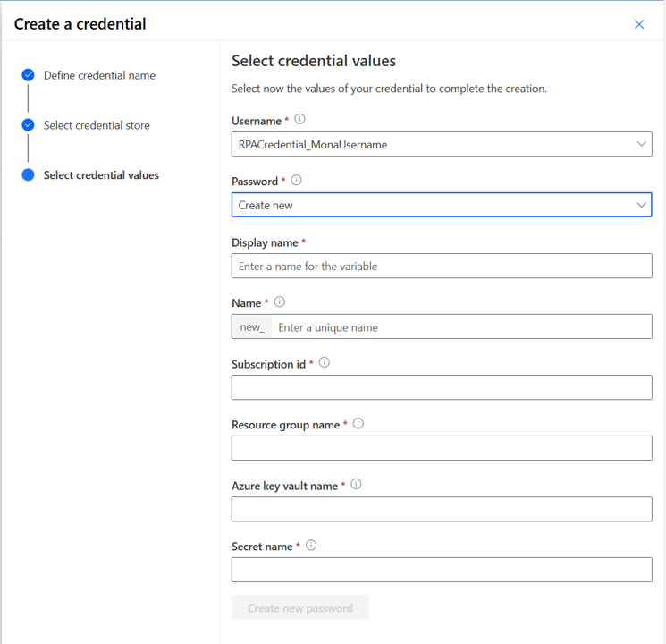Click the Resource group name info icon
Viewport: 666px width, 644px height.
358,423
